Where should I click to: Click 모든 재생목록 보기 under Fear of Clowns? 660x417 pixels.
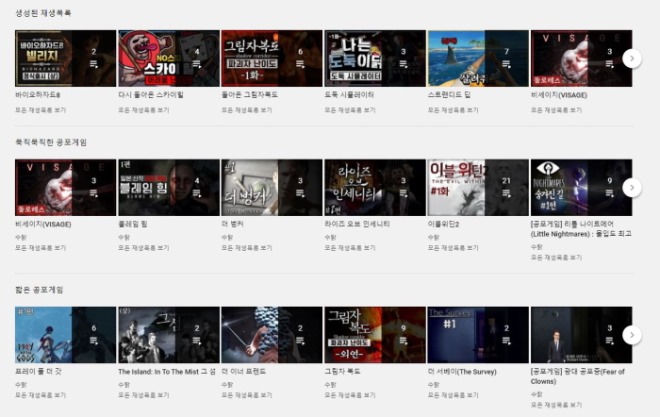point(556,405)
